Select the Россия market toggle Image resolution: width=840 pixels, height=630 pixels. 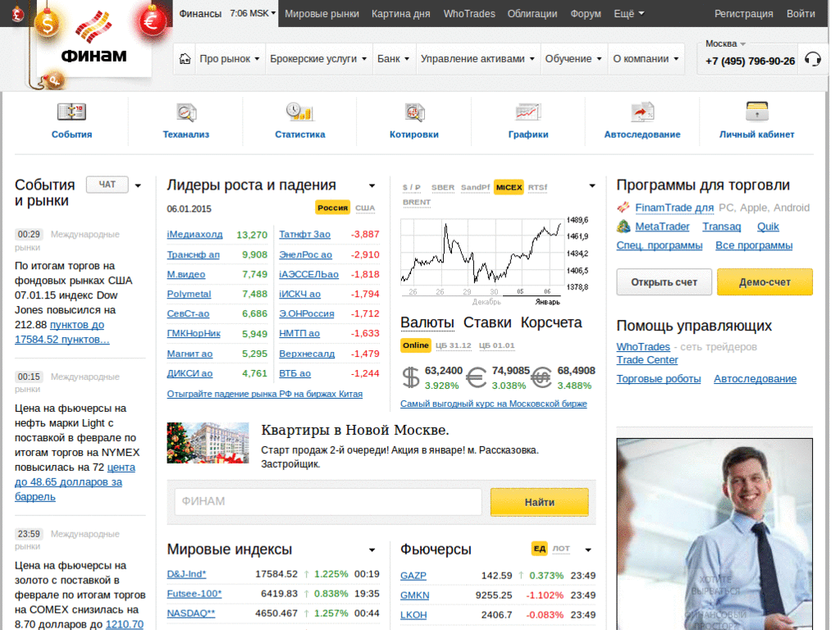click(x=332, y=208)
